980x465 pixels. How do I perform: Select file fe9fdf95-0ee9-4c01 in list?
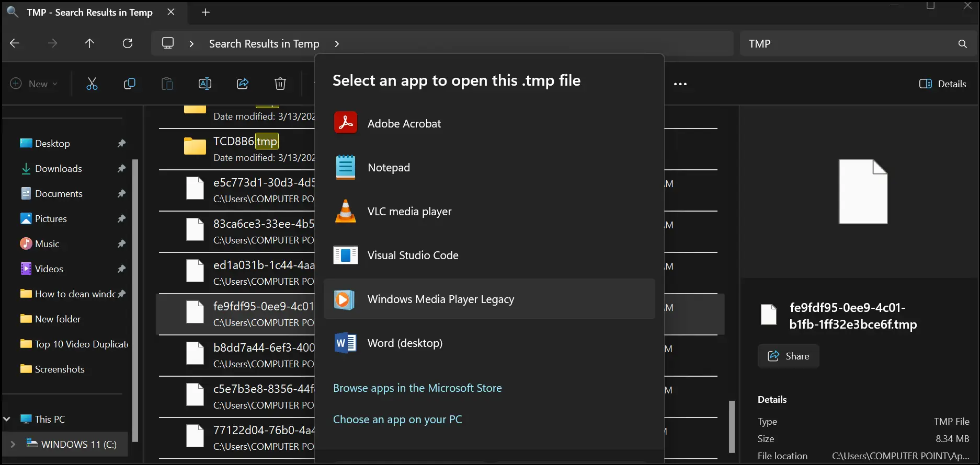click(x=236, y=314)
